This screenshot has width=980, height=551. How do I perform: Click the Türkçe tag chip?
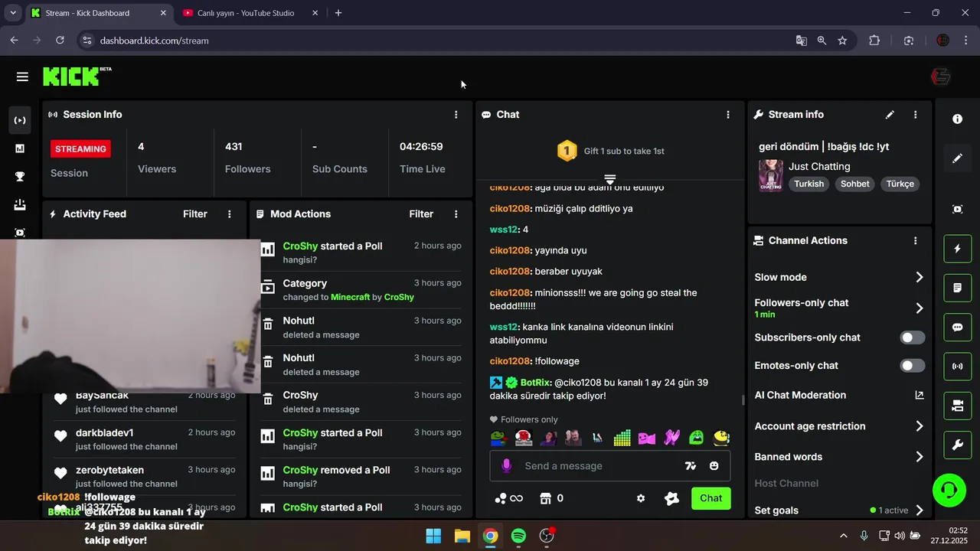click(x=900, y=184)
